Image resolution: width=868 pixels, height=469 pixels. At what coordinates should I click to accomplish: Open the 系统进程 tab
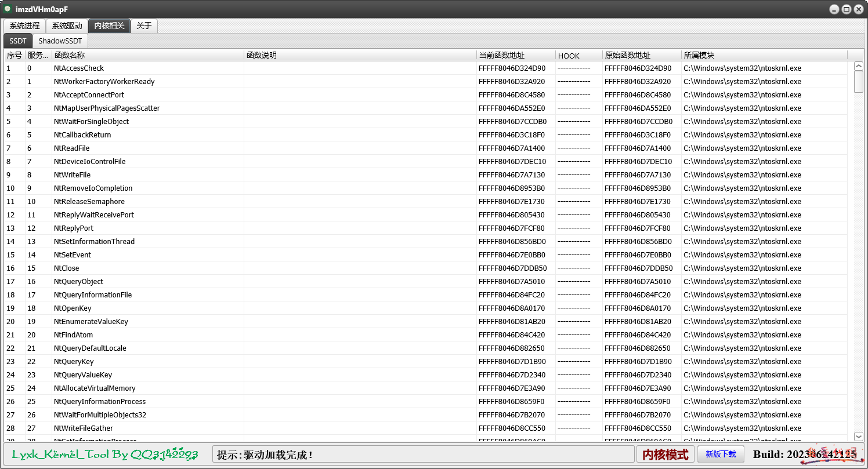pyautogui.click(x=24, y=26)
